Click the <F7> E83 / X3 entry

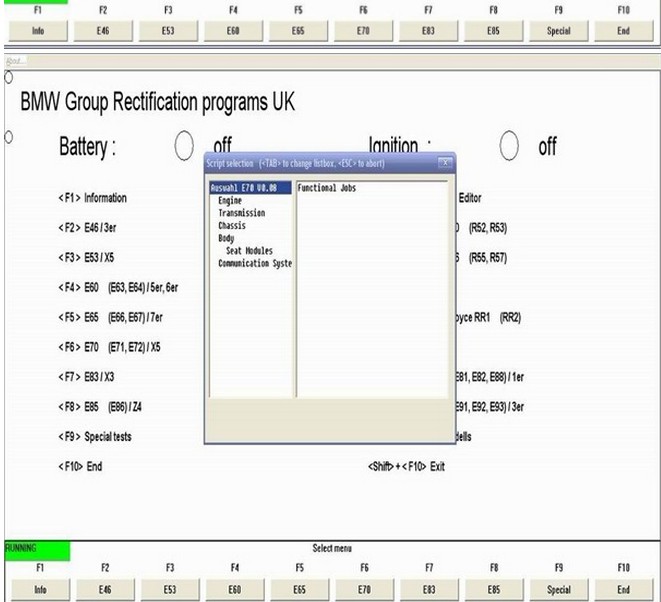point(86,377)
